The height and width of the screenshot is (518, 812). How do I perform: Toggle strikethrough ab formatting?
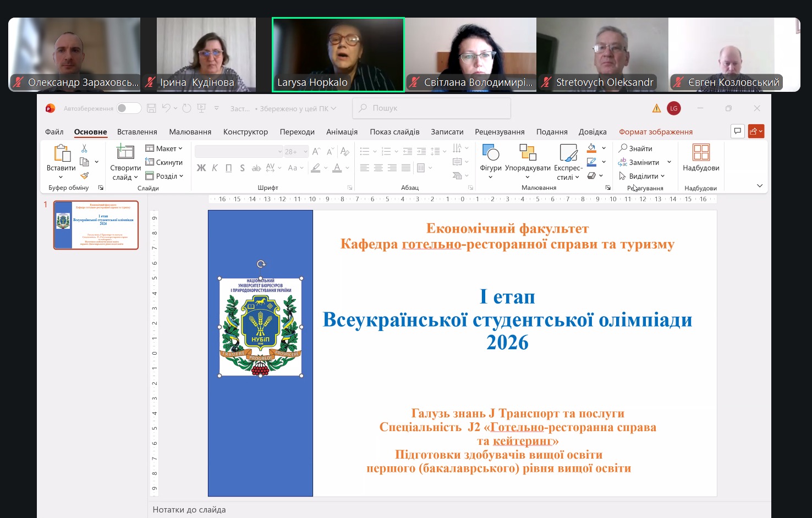[x=256, y=168]
